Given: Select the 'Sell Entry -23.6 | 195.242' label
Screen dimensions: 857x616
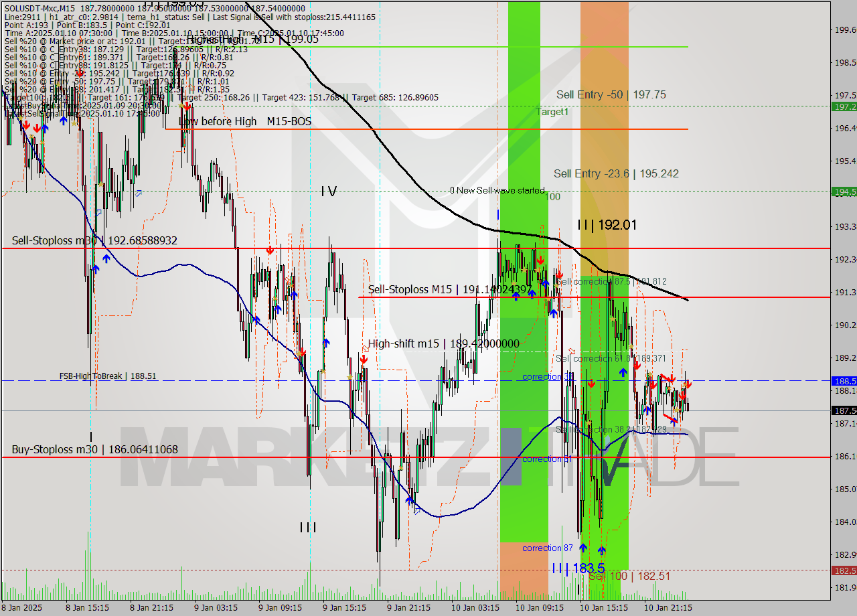Looking at the screenshot, I should click(x=616, y=174).
